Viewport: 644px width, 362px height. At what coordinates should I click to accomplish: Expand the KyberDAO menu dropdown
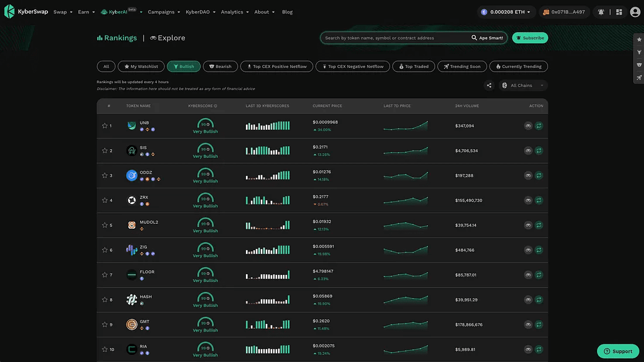pyautogui.click(x=200, y=12)
